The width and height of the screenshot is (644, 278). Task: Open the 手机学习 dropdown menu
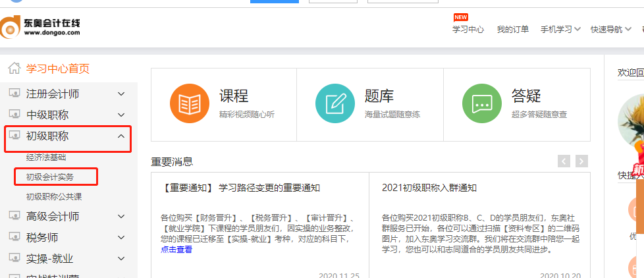click(560, 29)
